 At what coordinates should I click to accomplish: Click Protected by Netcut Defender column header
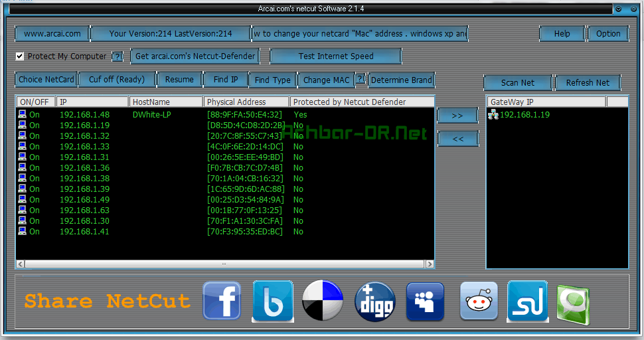tap(362, 102)
